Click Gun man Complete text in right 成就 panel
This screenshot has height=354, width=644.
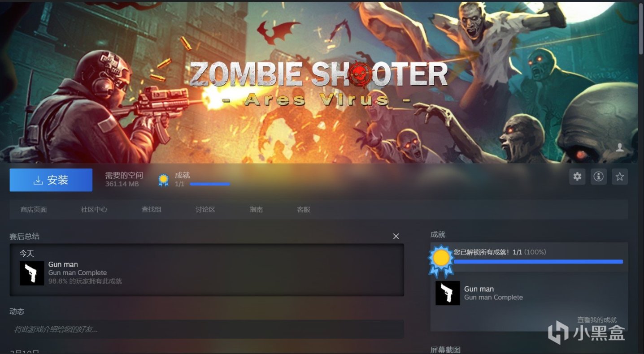(494, 298)
